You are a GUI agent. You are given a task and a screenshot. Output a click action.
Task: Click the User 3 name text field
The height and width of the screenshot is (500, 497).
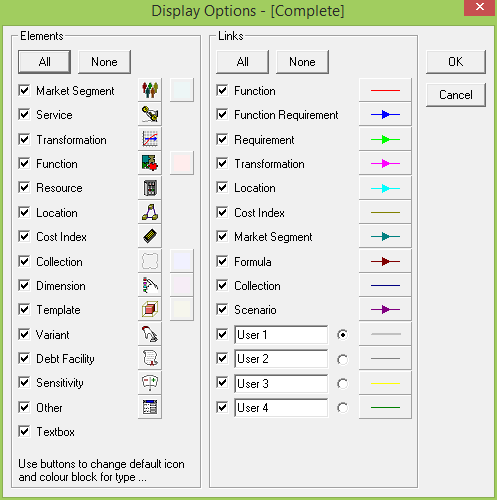click(281, 383)
